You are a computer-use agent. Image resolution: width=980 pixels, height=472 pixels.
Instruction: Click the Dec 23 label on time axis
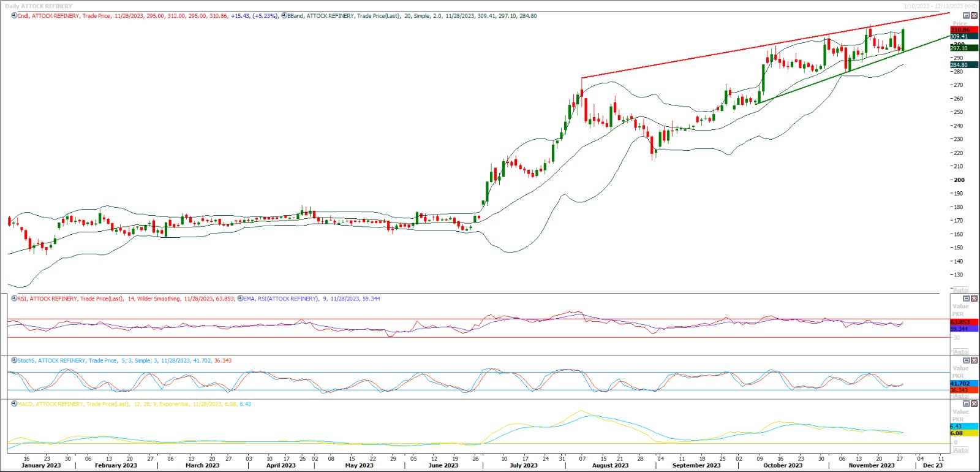coord(933,465)
